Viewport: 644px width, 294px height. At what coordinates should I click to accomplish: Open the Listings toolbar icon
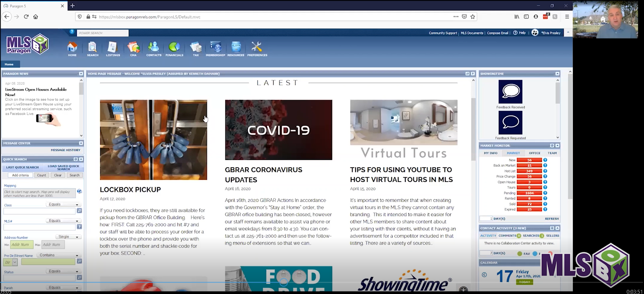tap(113, 49)
